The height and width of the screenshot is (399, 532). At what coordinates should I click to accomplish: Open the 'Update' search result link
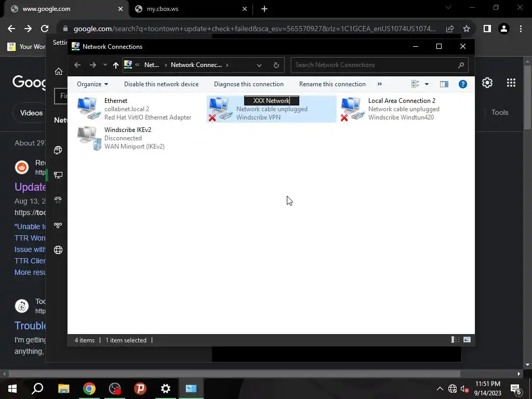(30, 187)
